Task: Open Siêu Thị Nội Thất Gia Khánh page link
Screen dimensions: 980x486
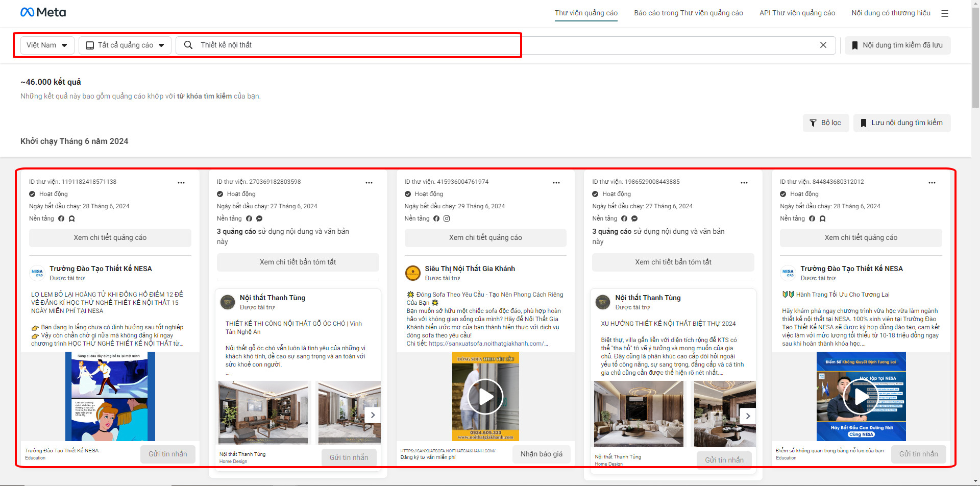Action: tap(470, 269)
